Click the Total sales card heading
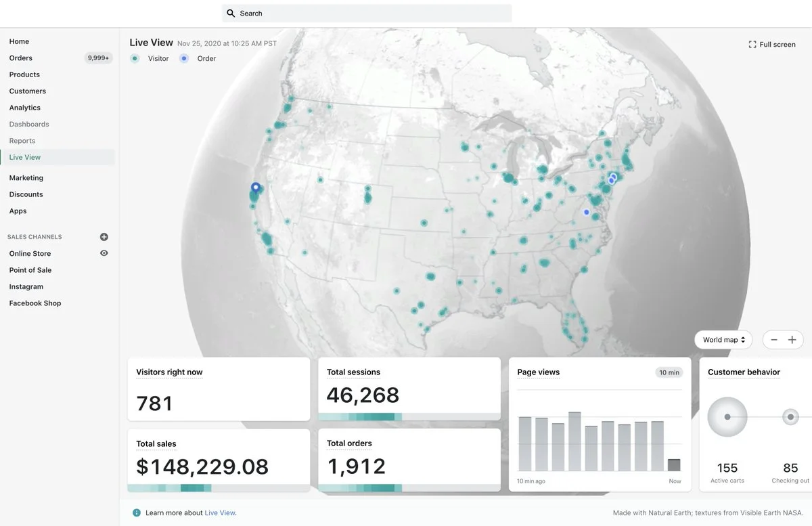 [156, 444]
